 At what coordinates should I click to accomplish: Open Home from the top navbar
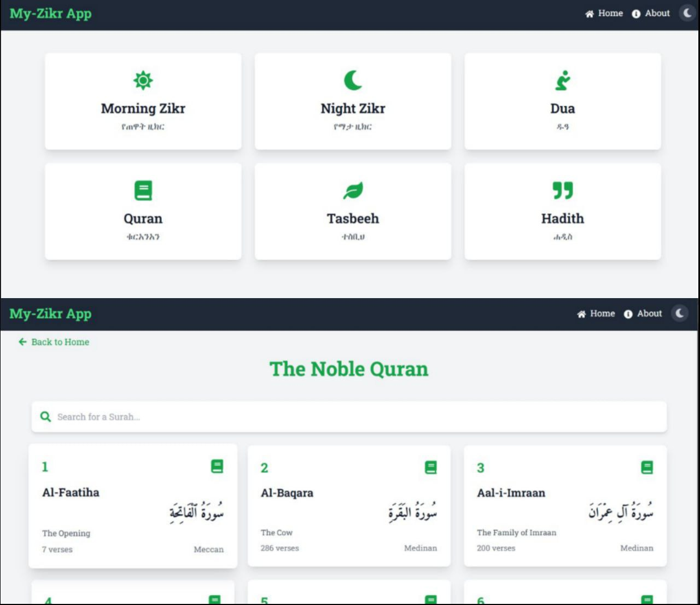point(610,13)
